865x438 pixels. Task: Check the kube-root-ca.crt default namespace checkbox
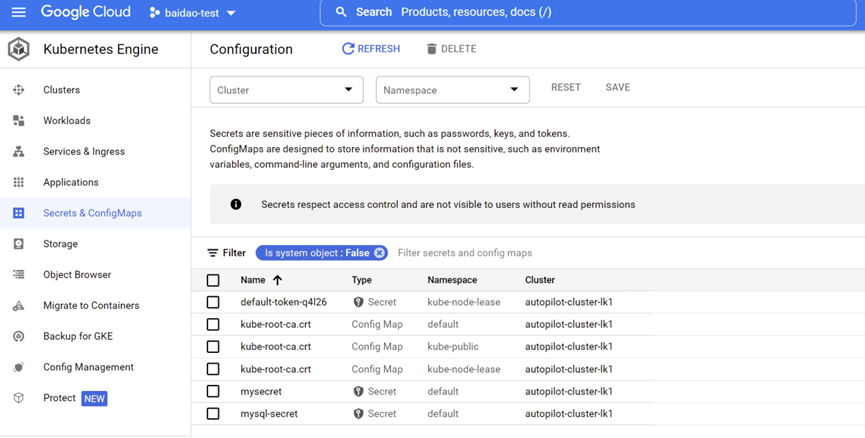[213, 324]
